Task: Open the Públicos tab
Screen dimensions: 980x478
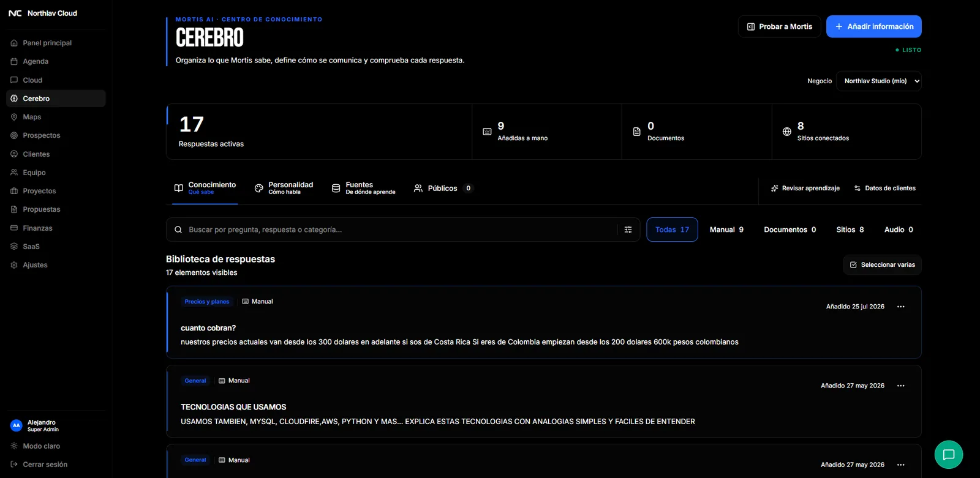Action: point(443,188)
